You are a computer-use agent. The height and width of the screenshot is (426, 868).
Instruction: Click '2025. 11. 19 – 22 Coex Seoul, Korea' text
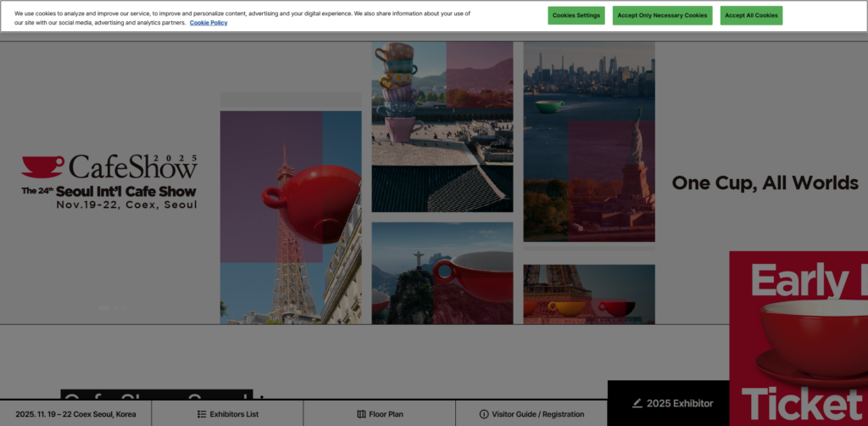[x=75, y=414]
